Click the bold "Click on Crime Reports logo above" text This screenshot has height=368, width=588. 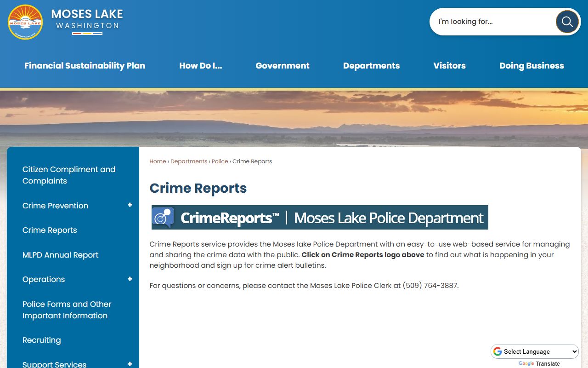pos(363,255)
